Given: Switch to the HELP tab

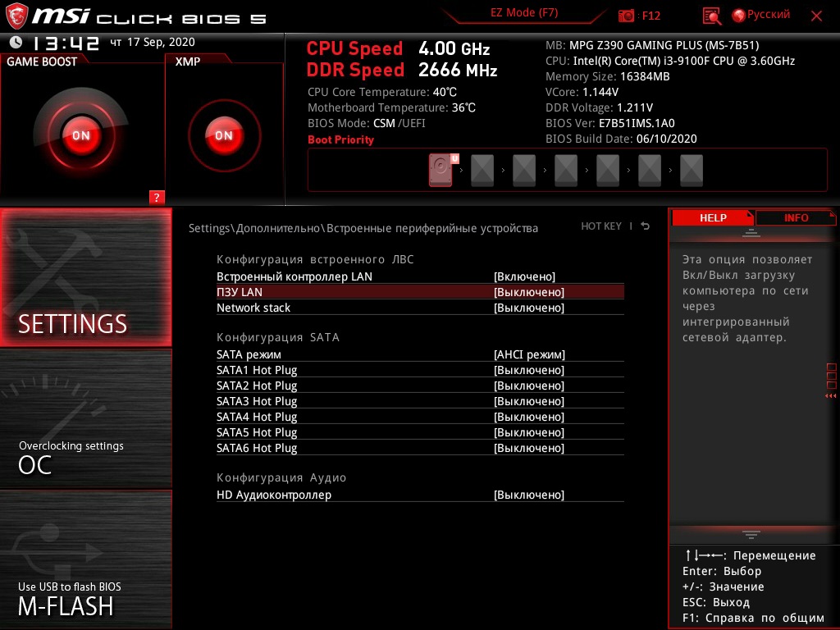Looking at the screenshot, I should (x=713, y=217).
